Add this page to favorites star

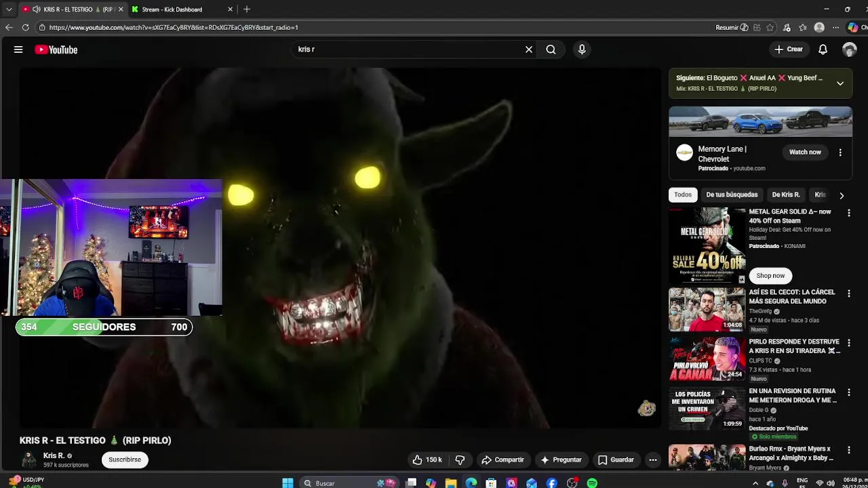[x=770, y=28]
